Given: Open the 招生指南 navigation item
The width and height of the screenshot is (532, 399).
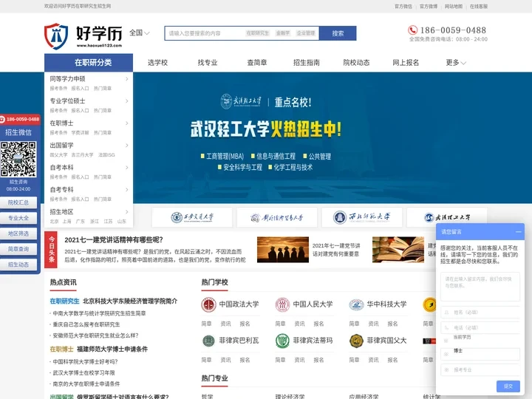Looking at the screenshot, I should coord(307,63).
